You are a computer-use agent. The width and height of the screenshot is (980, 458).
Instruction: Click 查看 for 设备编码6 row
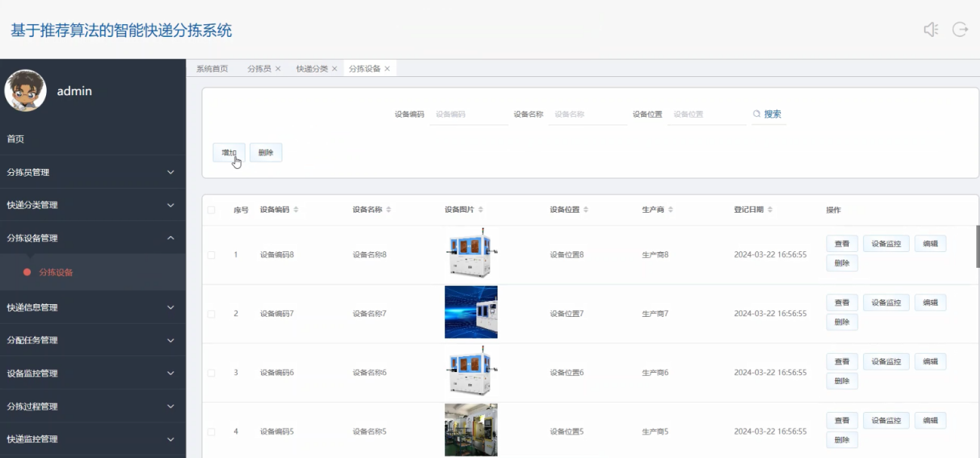[x=842, y=361]
